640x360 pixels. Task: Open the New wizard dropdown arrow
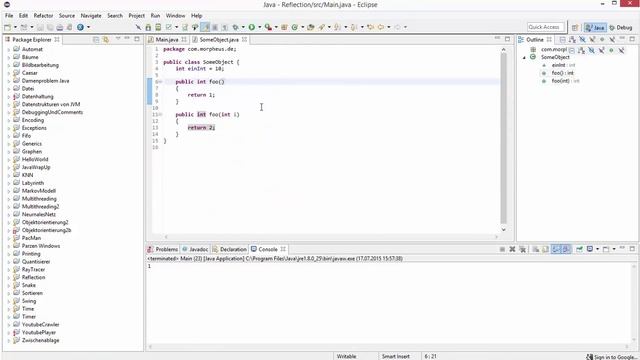tap(15, 27)
